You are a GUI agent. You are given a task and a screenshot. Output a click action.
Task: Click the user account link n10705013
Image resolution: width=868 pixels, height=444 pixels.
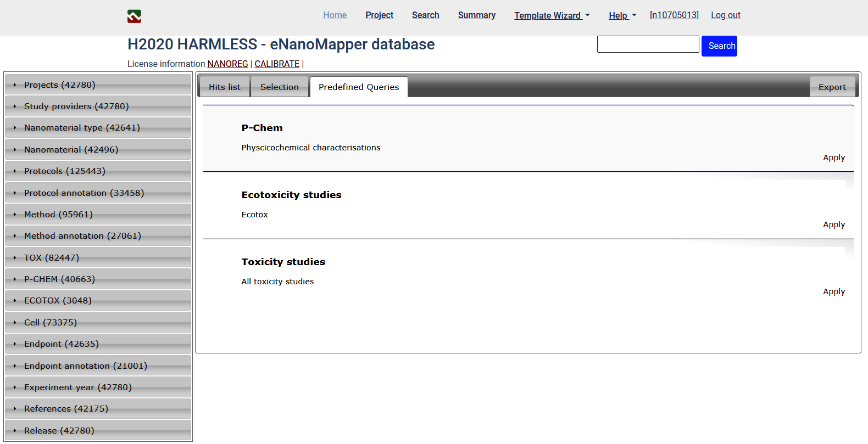tap(674, 15)
